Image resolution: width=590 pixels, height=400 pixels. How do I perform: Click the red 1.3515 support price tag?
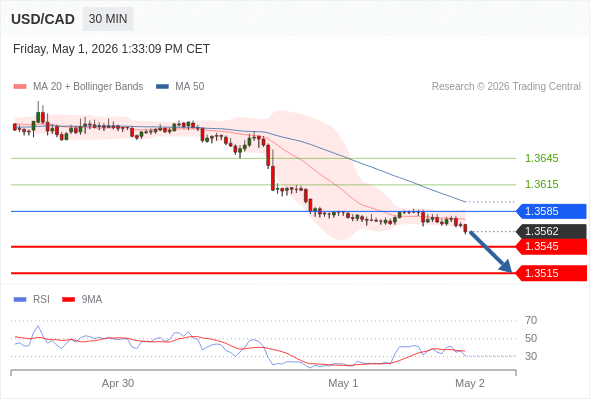tap(551, 273)
